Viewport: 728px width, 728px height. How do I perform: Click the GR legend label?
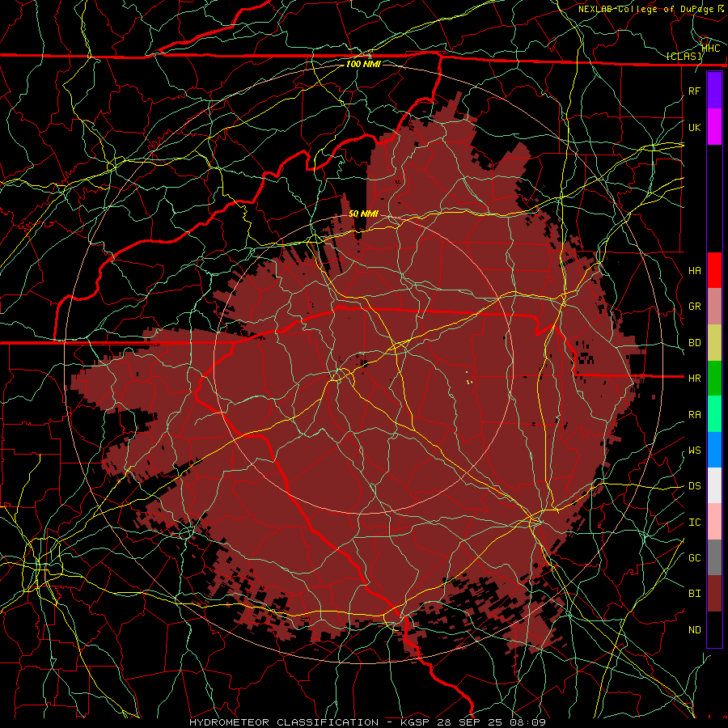click(694, 307)
